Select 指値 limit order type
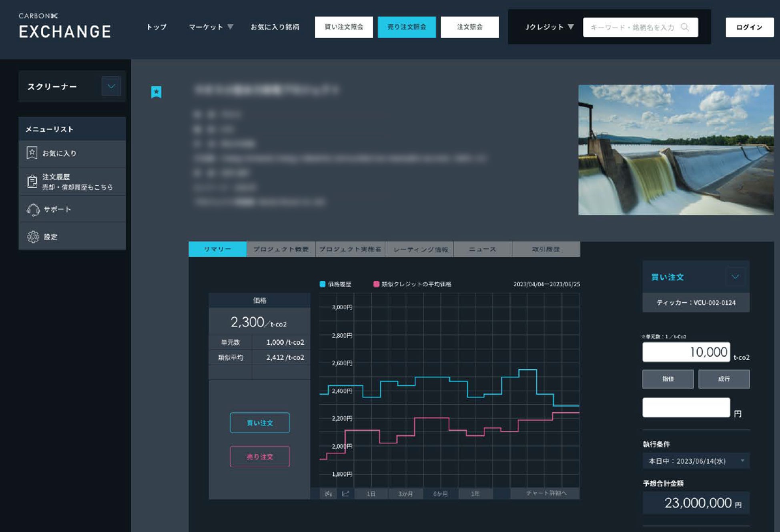This screenshot has height=532, width=780. coord(668,379)
